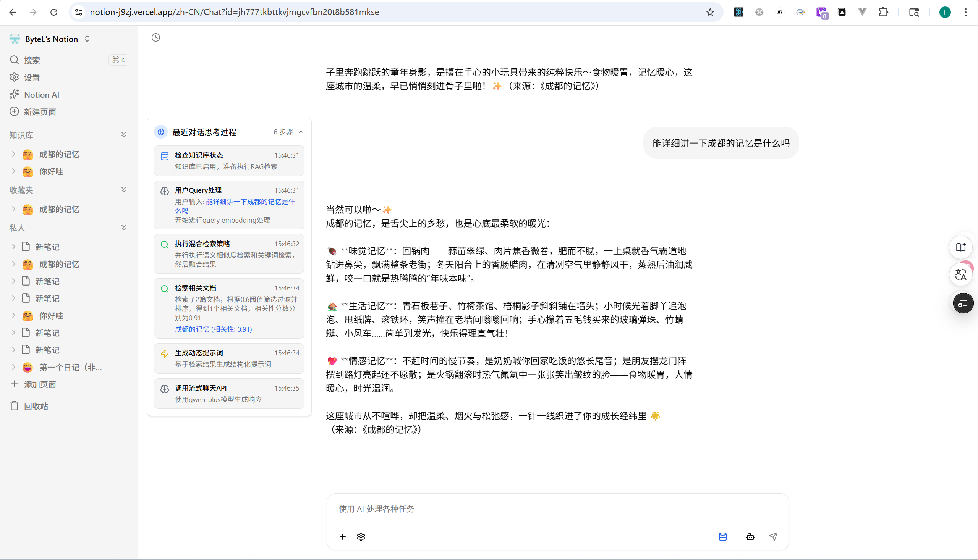The height and width of the screenshot is (560, 978).
Task: Open chat history with the clock icon
Action: pos(155,37)
